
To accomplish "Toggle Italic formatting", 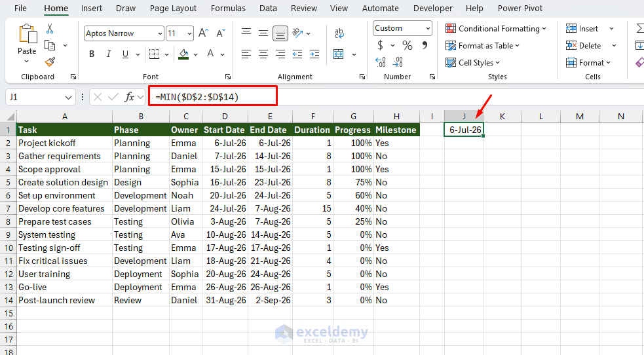I will pyautogui.click(x=109, y=54).
